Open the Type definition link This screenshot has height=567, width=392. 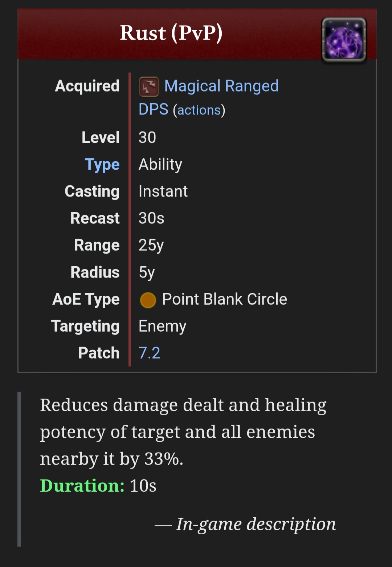(102, 165)
